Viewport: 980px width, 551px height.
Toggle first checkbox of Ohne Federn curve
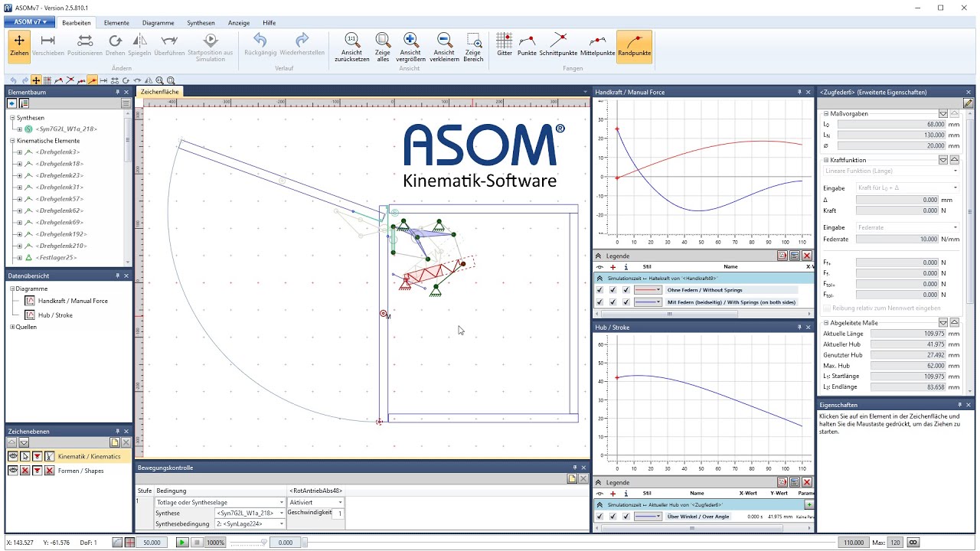pyautogui.click(x=600, y=290)
